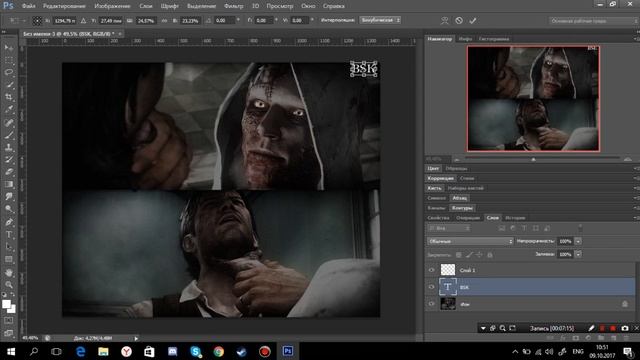This screenshot has width=640, height=360.
Task: Toggle lock position icon
Action: [479, 255]
